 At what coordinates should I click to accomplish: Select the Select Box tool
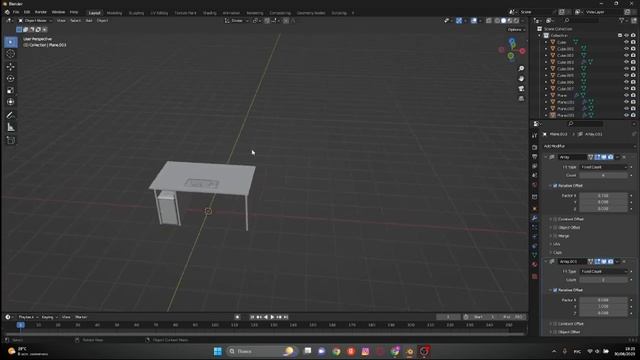pyautogui.click(x=11, y=42)
